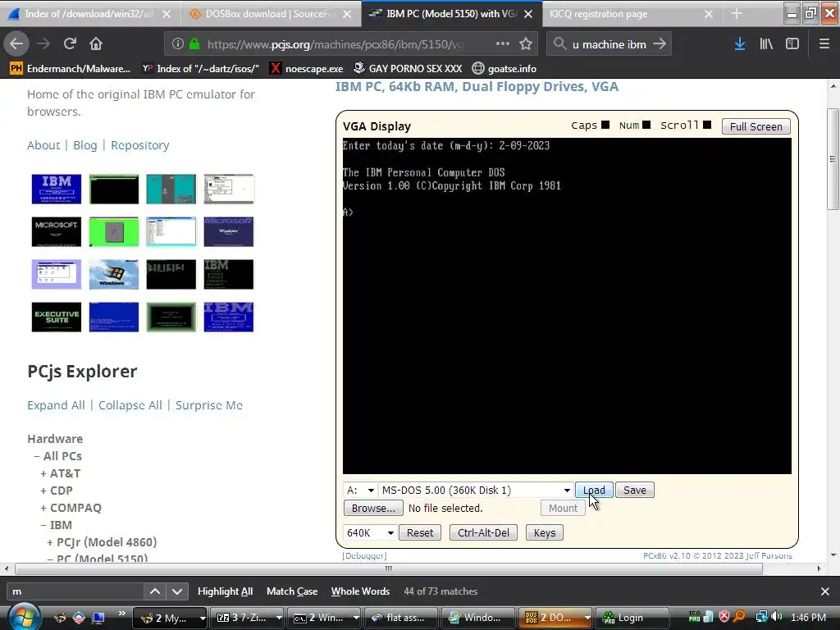Click the Expand All link
The height and width of the screenshot is (630, 840).
pos(56,405)
